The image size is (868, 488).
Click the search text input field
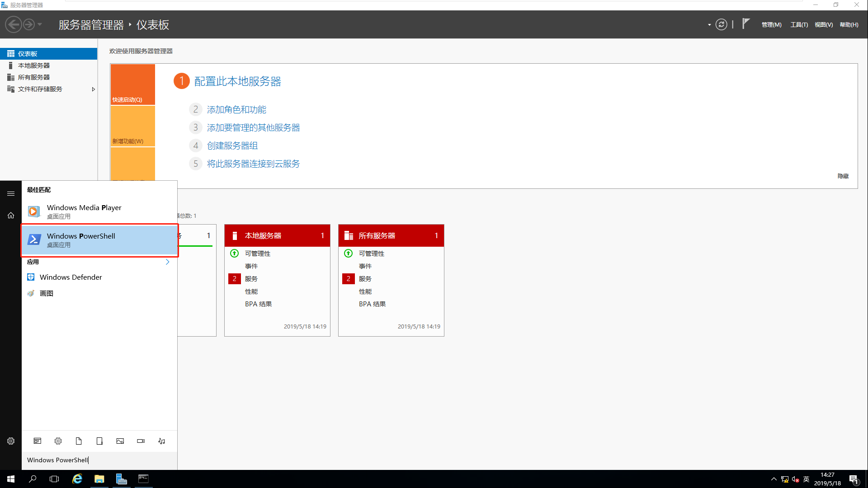[x=99, y=460]
